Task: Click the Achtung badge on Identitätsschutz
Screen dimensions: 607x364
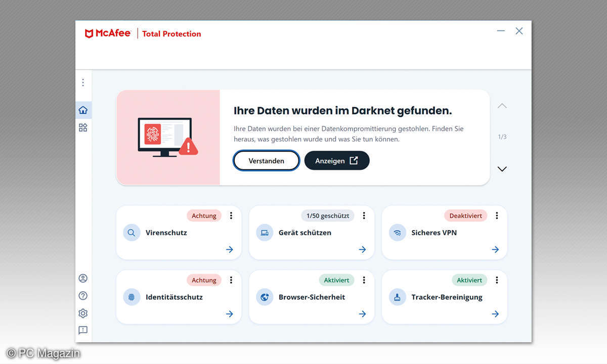Action: [204, 280]
